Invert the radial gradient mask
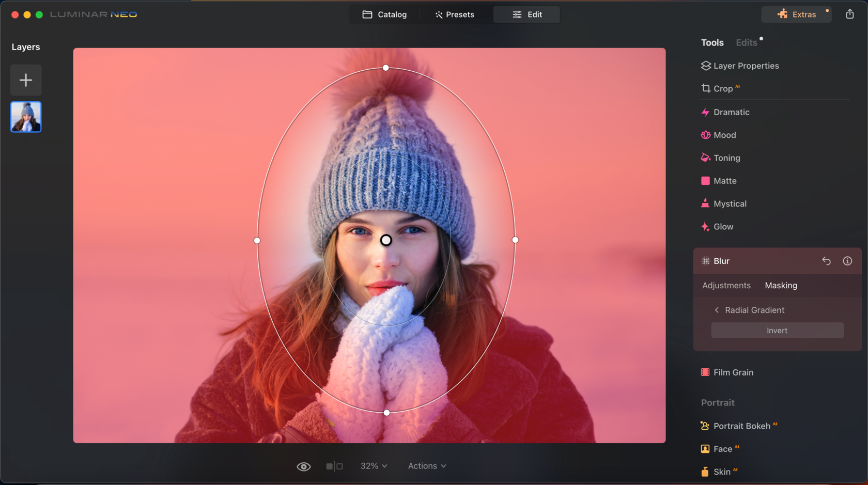This screenshot has width=868, height=485. tap(777, 331)
